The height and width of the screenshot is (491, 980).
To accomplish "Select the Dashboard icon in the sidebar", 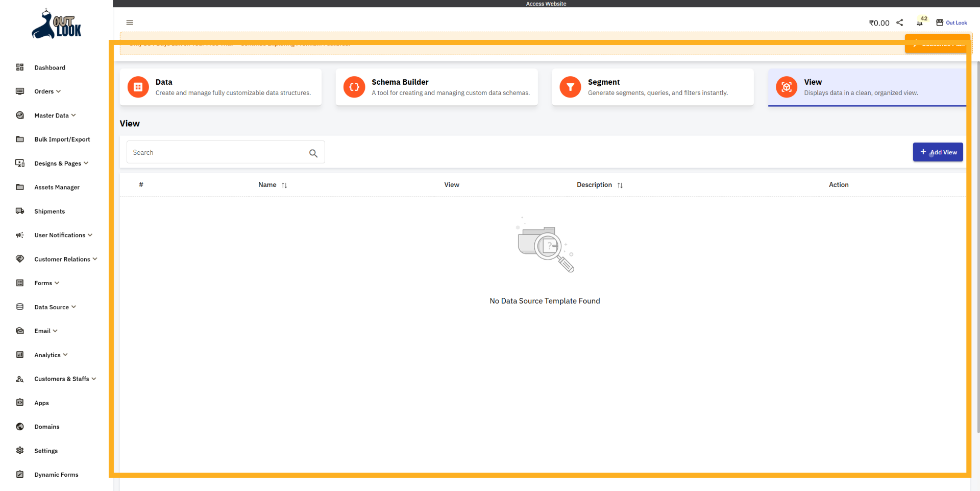I will coord(19,67).
